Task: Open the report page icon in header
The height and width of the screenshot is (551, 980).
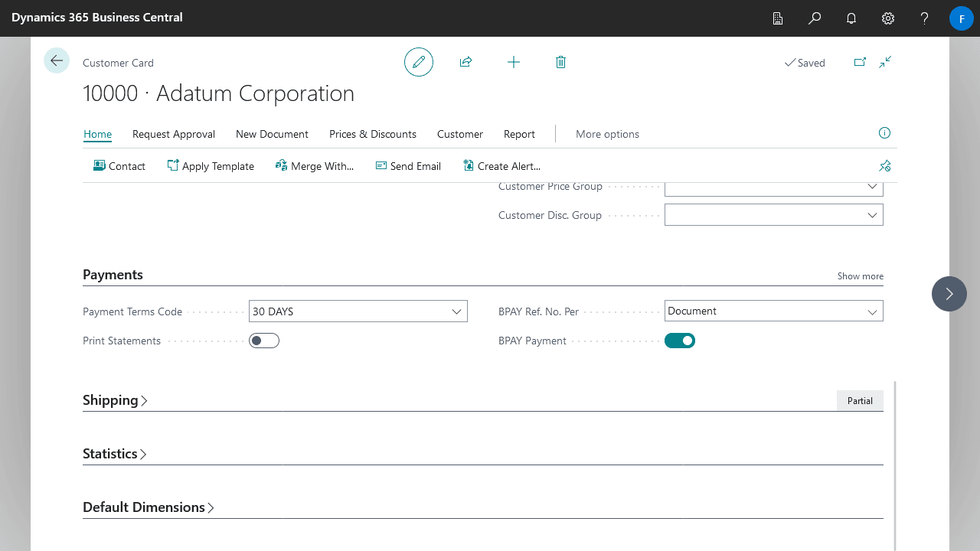Action: pyautogui.click(x=778, y=18)
